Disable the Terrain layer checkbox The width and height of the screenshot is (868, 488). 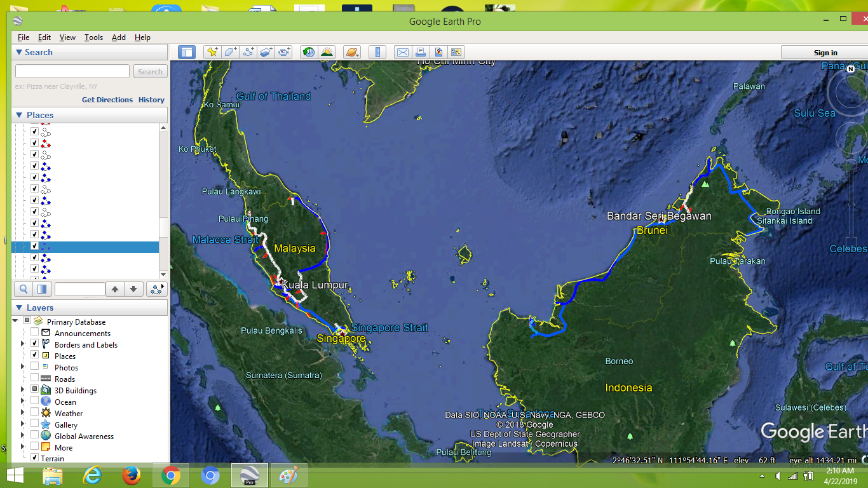tap(34, 457)
